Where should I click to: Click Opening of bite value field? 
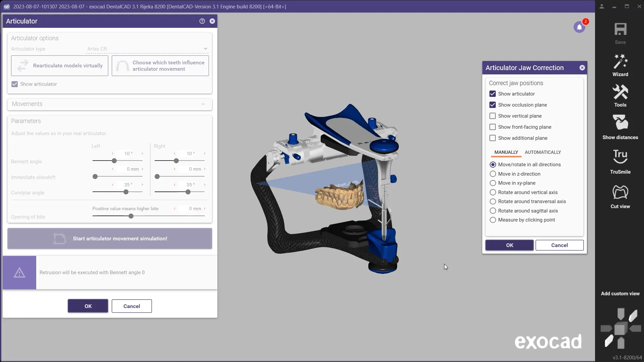pos(190,208)
